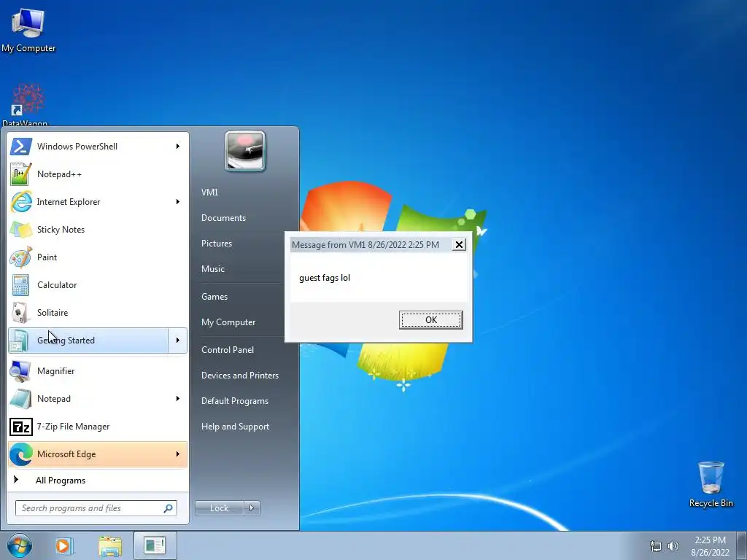Screen dimensions: 747x560
Task: Start Sticky Notes app
Action: pos(98,230)
